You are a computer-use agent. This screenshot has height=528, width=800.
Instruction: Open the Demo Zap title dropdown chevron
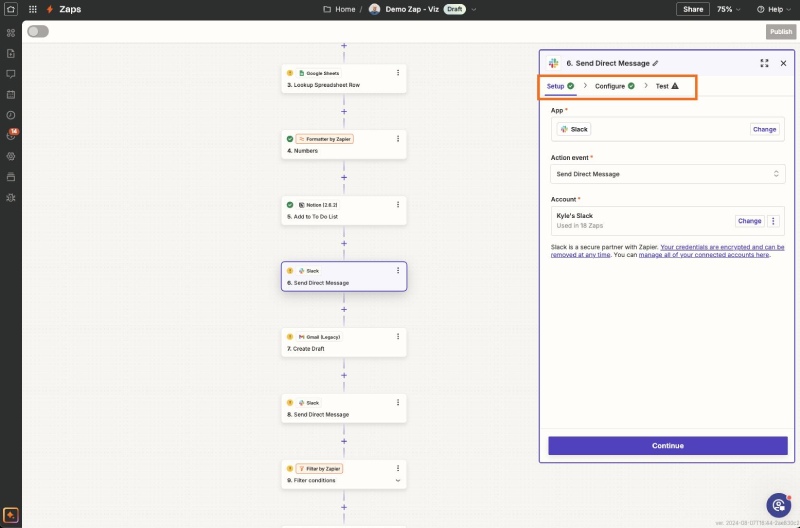tap(474, 9)
